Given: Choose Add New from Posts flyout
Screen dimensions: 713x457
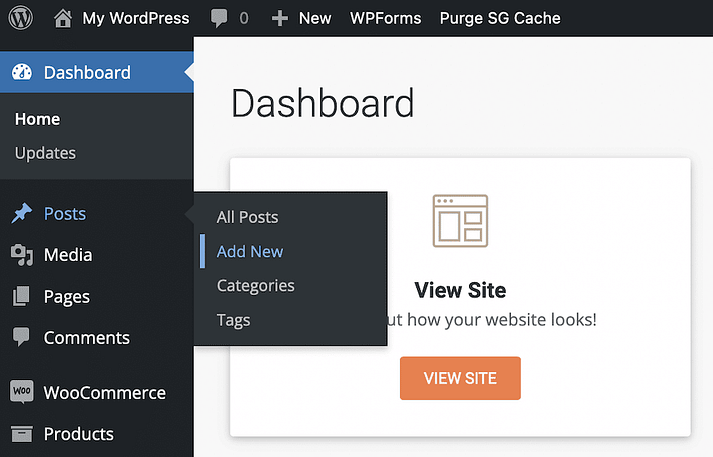Looking at the screenshot, I should pos(250,251).
